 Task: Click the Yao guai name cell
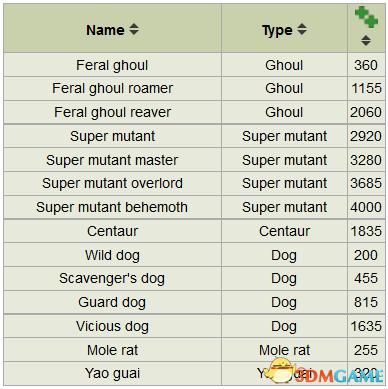pos(112,374)
